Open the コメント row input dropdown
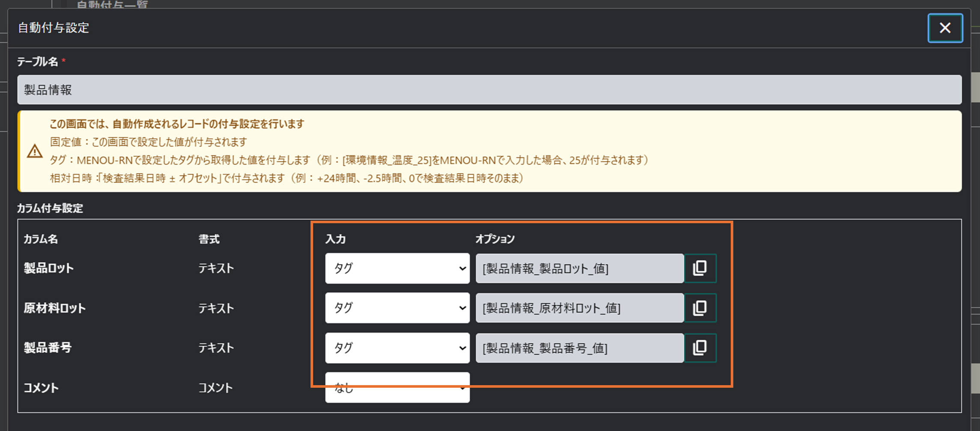The image size is (980, 431). 397,388
